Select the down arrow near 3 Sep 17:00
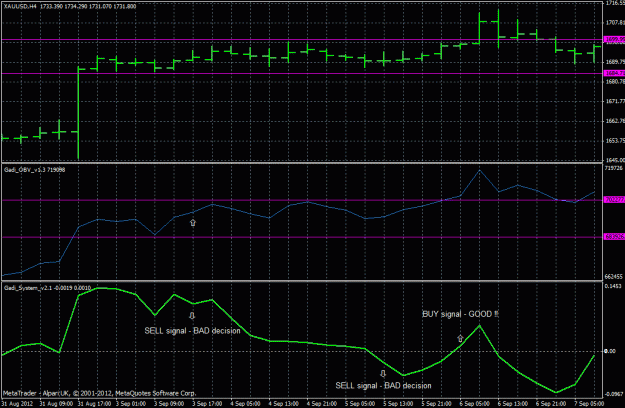625x408 pixels. coord(192,316)
